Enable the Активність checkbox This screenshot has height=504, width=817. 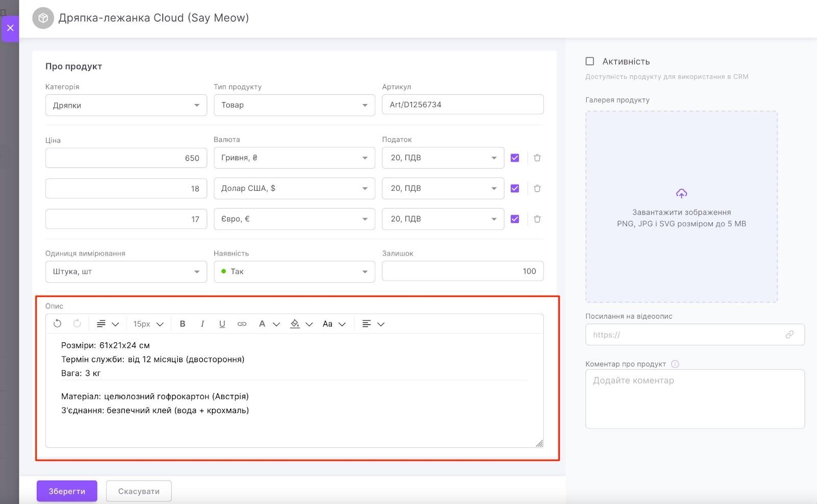(x=590, y=61)
